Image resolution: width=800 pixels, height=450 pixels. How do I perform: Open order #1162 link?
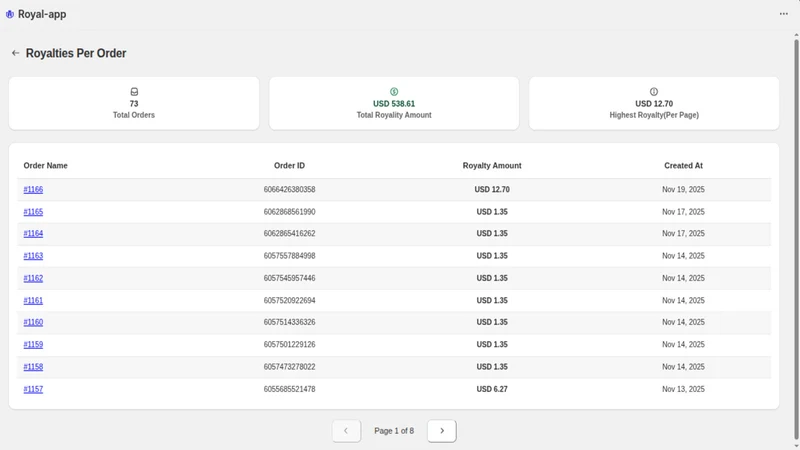click(33, 278)
